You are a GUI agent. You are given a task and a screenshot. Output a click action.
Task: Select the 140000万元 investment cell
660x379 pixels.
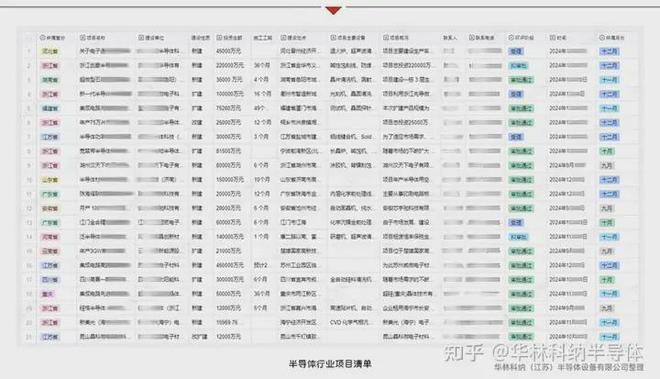[x=230, y=237]
